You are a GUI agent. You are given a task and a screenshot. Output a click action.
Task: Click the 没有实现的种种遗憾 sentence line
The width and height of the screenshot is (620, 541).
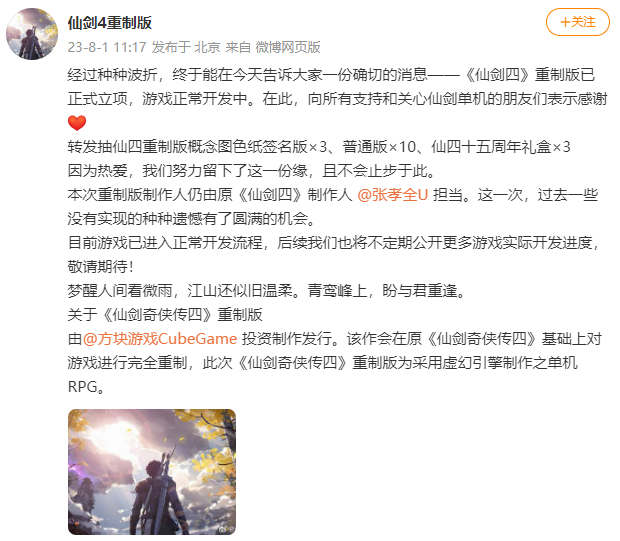(191, 219)
